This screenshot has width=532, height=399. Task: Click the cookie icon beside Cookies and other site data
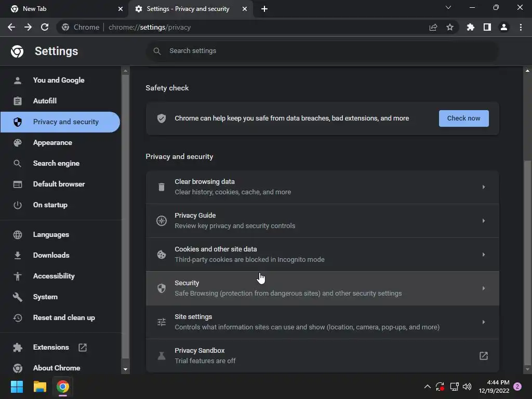tap(162, 255)
